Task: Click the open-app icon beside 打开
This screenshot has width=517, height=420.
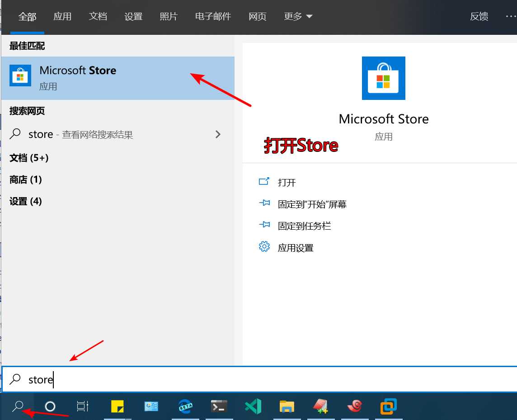Action: pos(264,181)
